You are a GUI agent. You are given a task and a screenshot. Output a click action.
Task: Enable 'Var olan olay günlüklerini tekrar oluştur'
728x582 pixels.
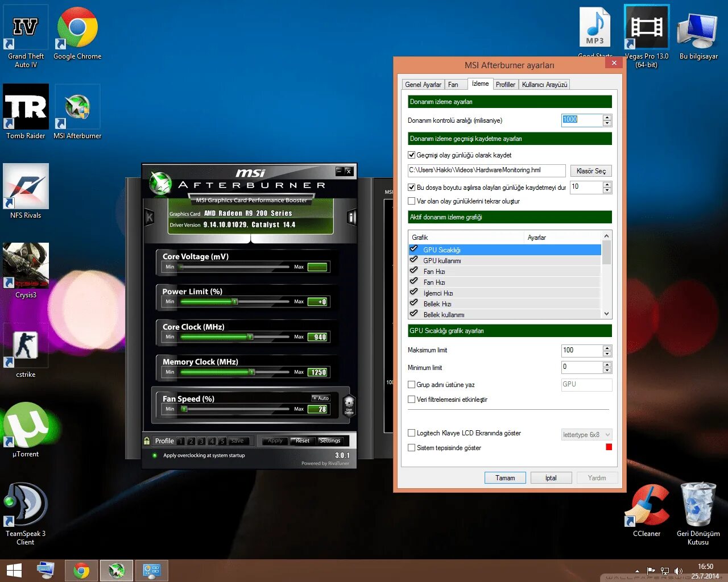tap(412, 201)
